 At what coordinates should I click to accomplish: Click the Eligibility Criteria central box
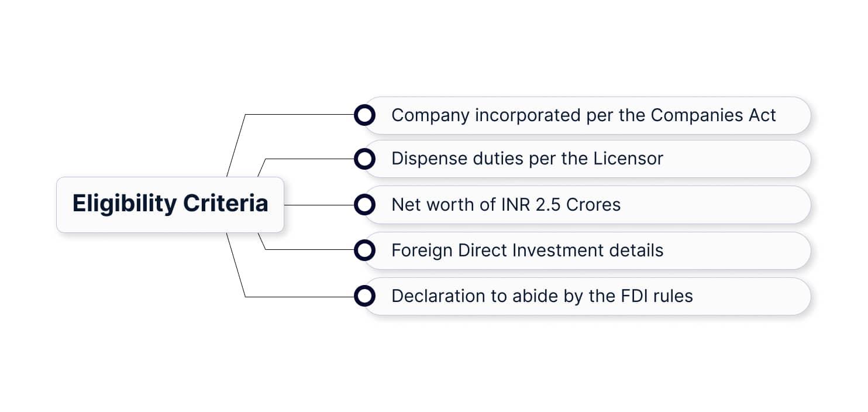(x=170, y=204)
